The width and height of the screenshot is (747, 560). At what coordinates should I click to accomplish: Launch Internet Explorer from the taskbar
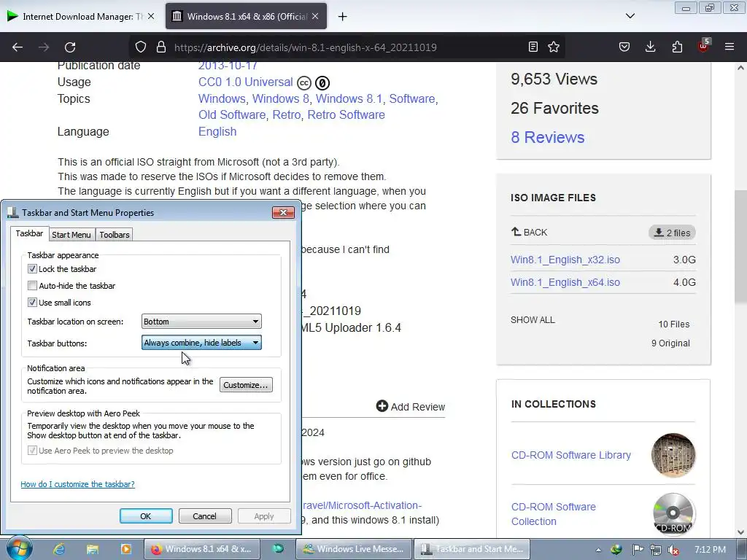tap(59, 550)
